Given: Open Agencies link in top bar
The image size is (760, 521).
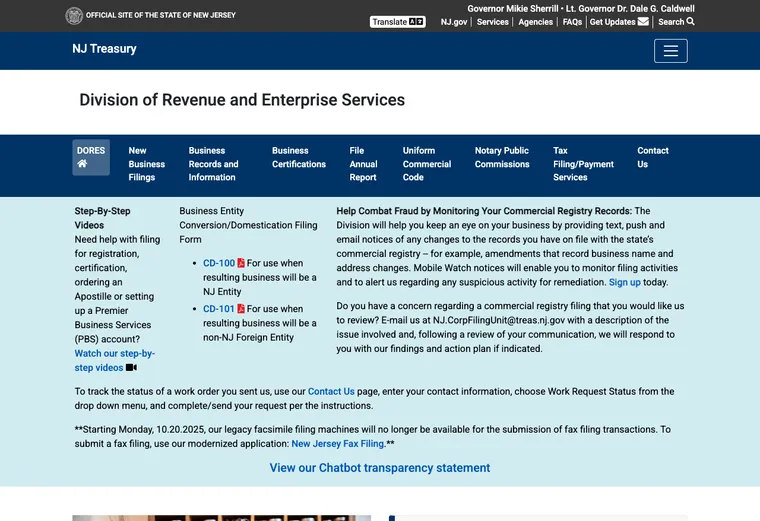Looking at the screenshot, I should click(535, 22).
